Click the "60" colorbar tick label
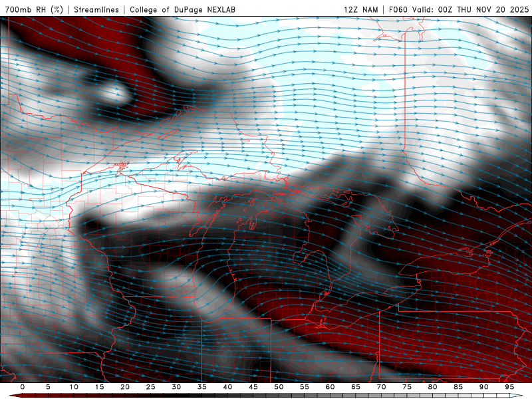 click(x=330, y=387)
